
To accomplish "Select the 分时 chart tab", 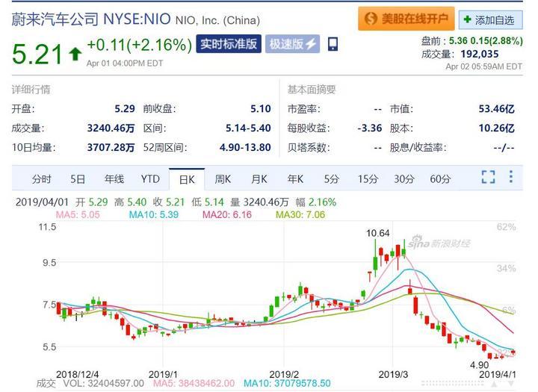I will click(42, 179).
